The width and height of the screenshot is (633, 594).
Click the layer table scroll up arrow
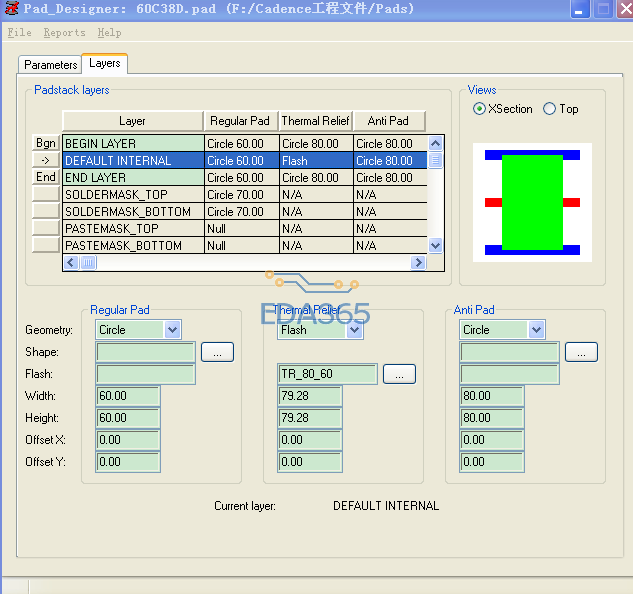point(435,143)
